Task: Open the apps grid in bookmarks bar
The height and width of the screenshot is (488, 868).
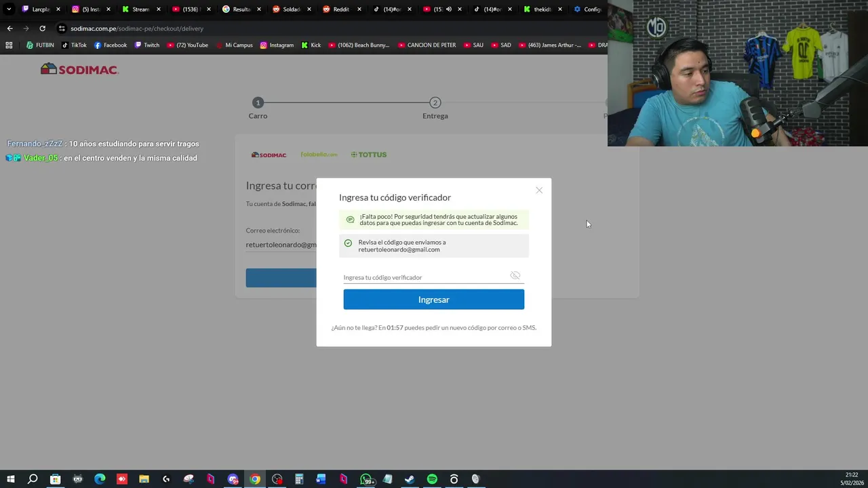Action: pyautogui.click(x=9, y=45)
